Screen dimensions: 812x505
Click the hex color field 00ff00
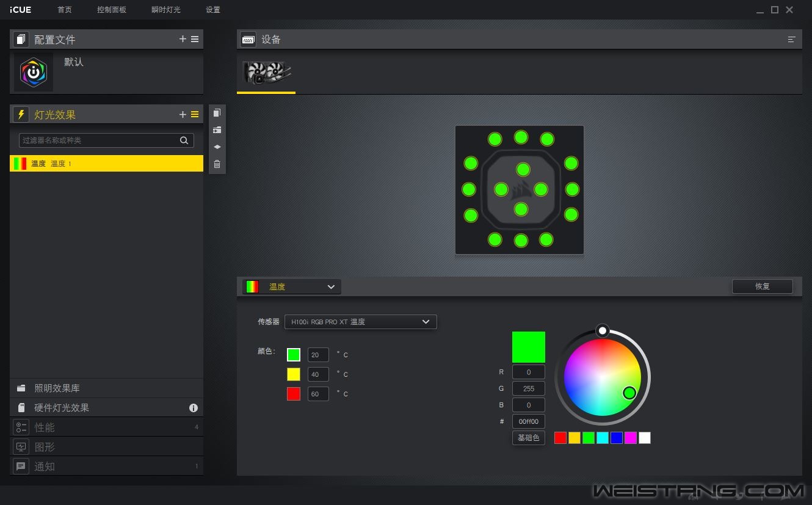click(x=529, y=421)
